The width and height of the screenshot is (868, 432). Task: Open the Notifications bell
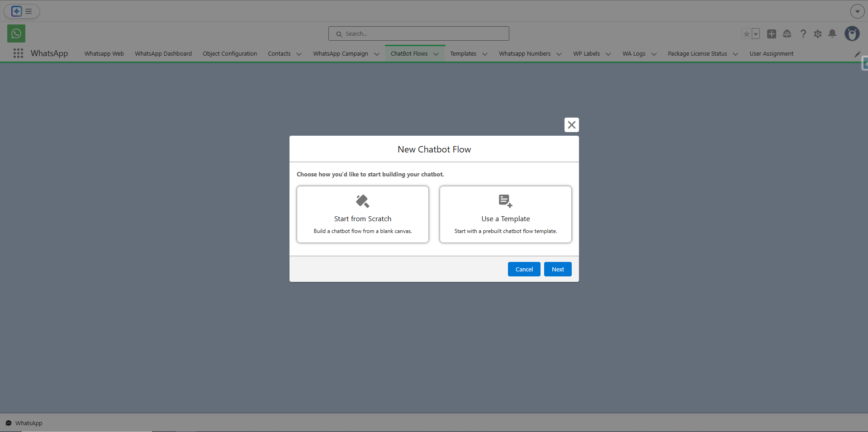coord(832,33)
